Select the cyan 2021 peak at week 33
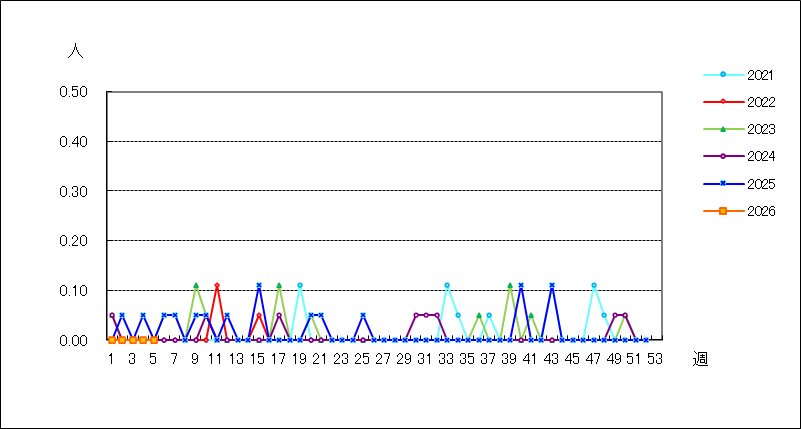 [x=447, y=286]
